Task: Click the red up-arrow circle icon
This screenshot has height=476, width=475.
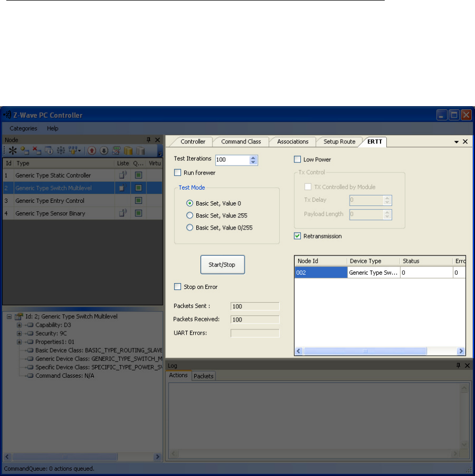Action: pos(92,151)
